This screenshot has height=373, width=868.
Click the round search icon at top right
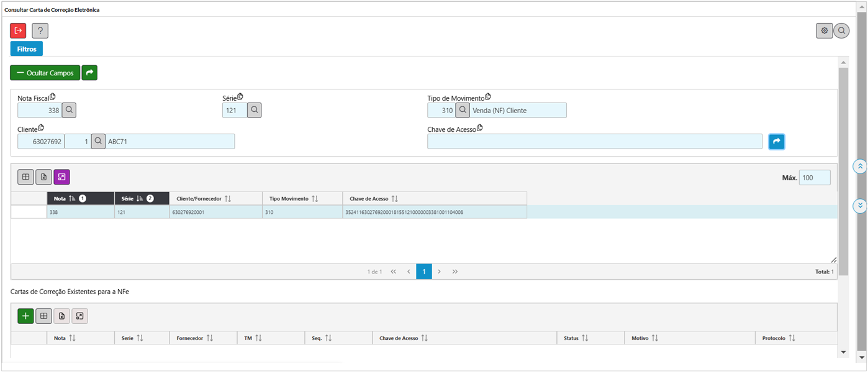(x=841, y=30)
